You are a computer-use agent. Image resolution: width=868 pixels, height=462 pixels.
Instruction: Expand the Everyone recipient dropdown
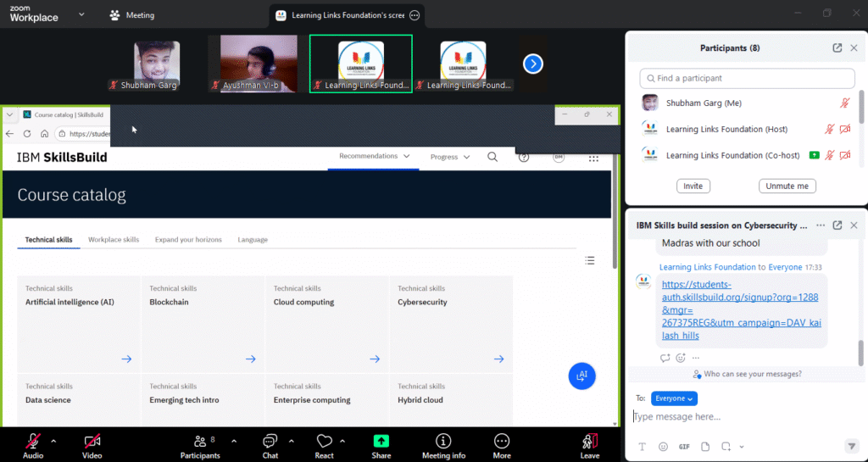(x=674, y=398)
